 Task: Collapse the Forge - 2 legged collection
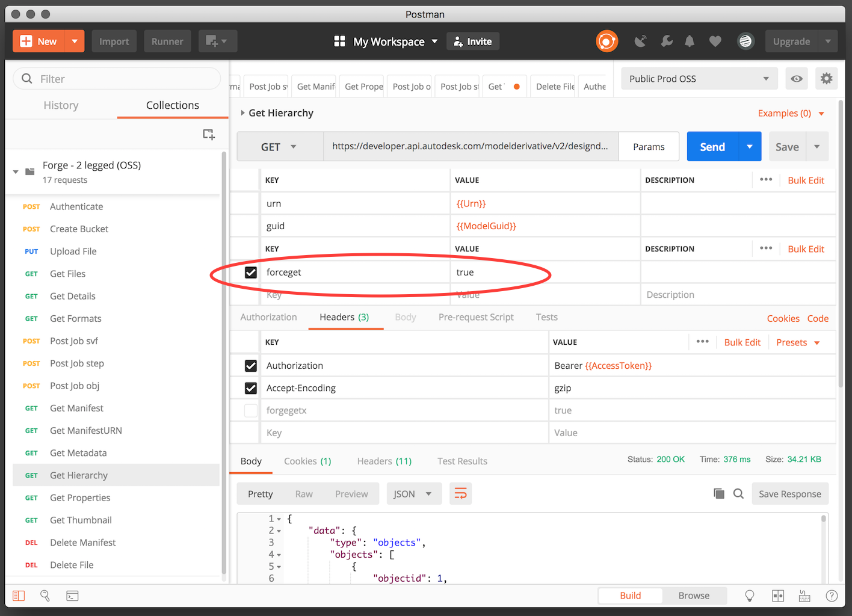click(x=16, y=171)
